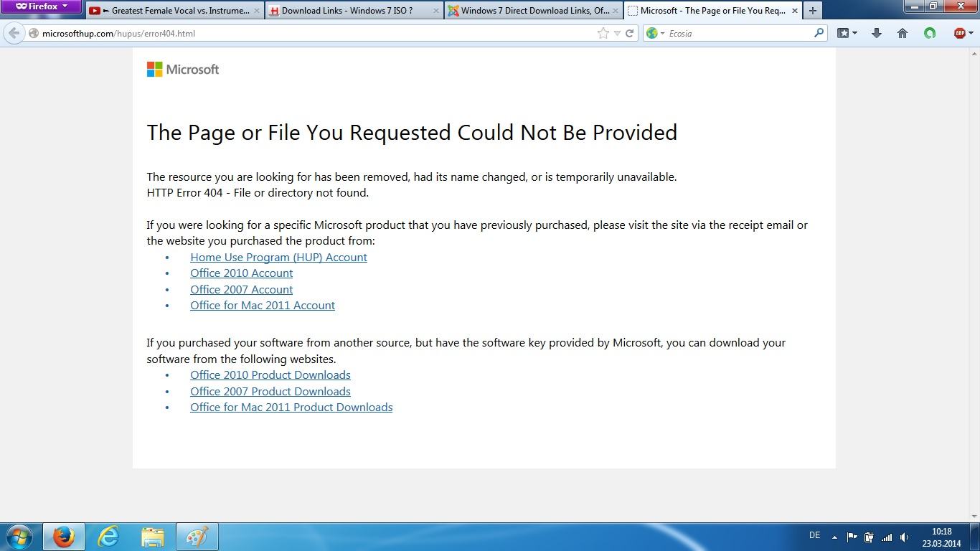
Task: Click the Adblock Plus ABP icon
Action: pyautogui.click(x=958, y=33)
